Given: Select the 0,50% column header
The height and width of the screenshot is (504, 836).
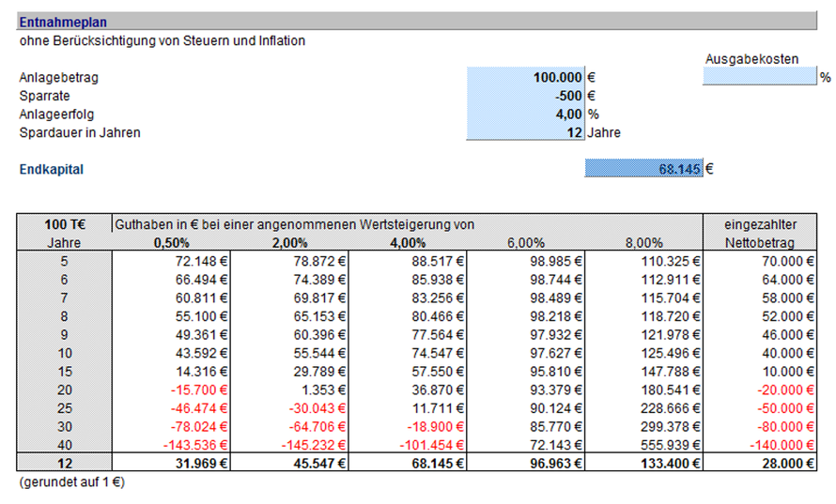Looking at the screenshot, I should pos(173,242).
